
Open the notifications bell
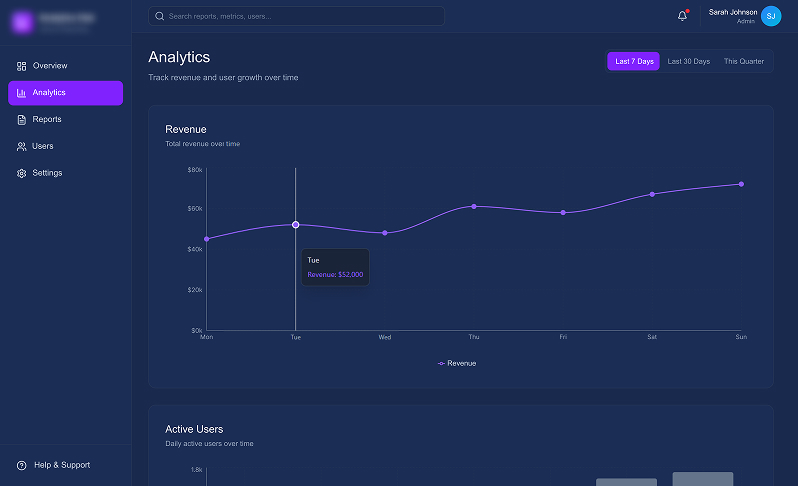click(x=682, y=16)
